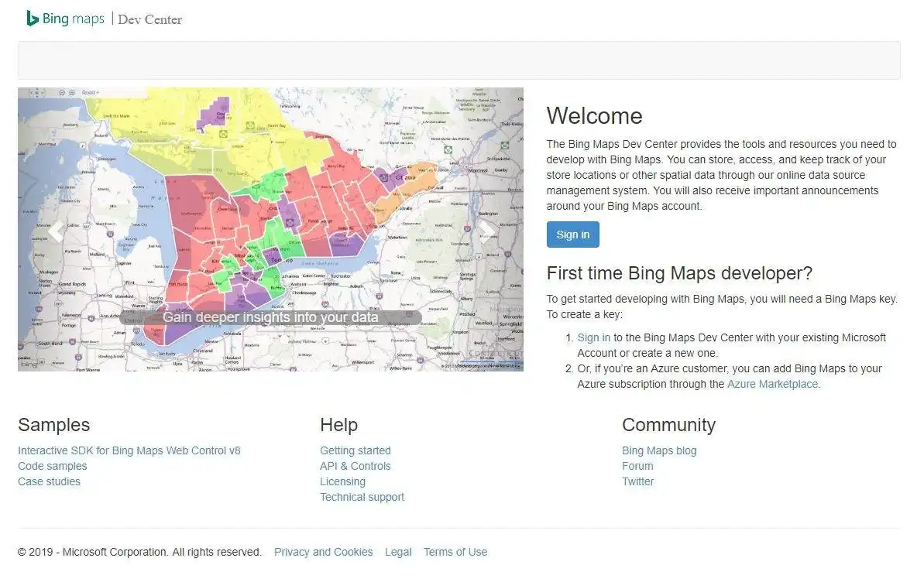Viewport: 924px width, 582px height.
Task: Click the 2019 Microsoft Corporation copyright text
Action: click(x=139, y=552)
